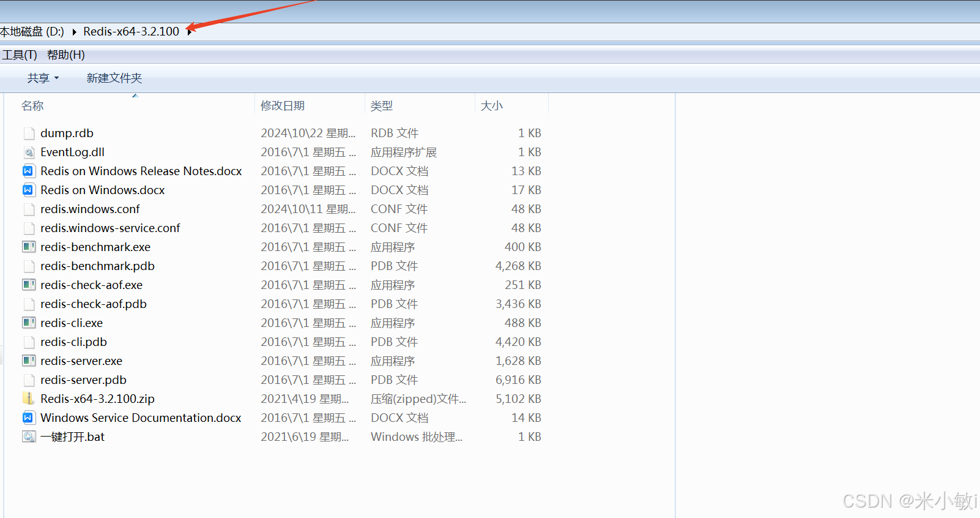
Task: Click 本地磁盘 (D:) in the address bar
Action: (32, 31)
